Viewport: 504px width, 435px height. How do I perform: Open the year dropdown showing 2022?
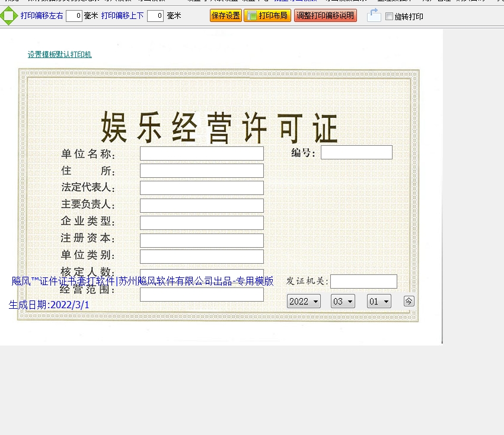click(x=304, y=301)
